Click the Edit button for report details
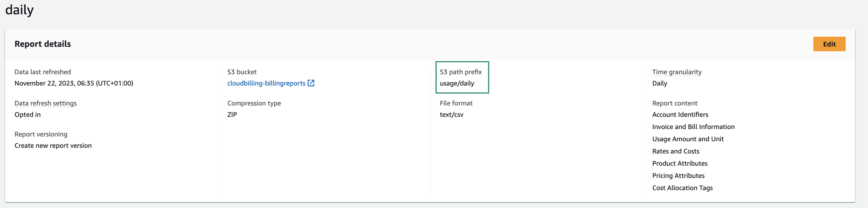868x208 pixels. [x=829, y=44]
